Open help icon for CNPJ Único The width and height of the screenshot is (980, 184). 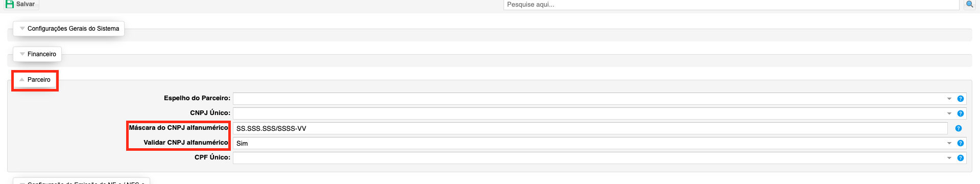pos(961,113)
